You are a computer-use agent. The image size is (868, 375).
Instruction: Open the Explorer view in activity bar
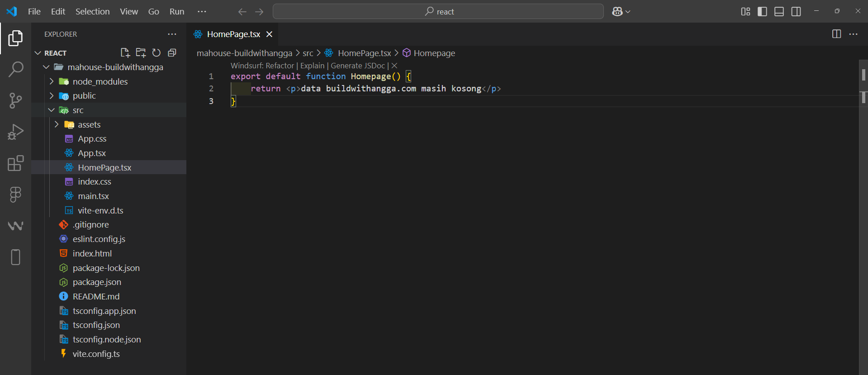[x=15, y=38]
